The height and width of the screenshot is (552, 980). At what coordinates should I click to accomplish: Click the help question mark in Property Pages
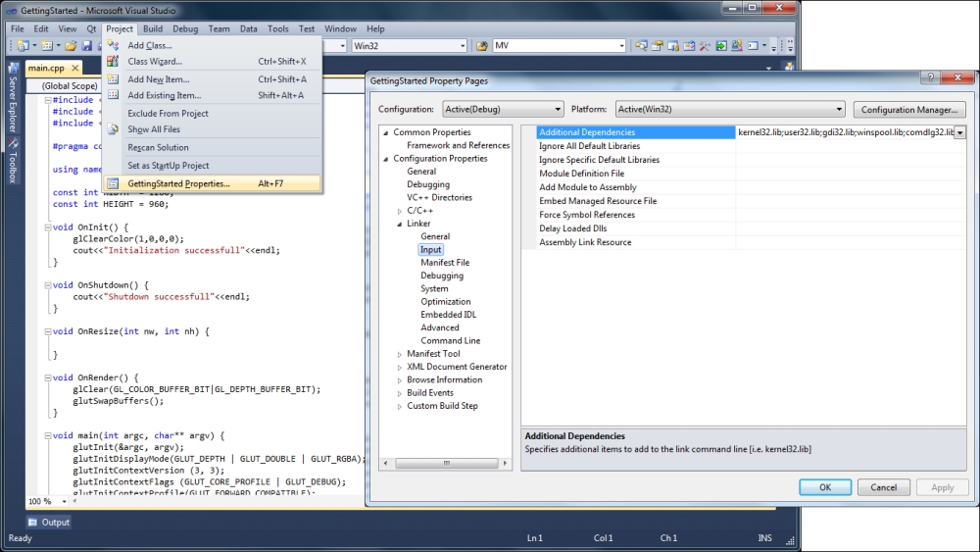pyautogui.click(x=931, y=76)
